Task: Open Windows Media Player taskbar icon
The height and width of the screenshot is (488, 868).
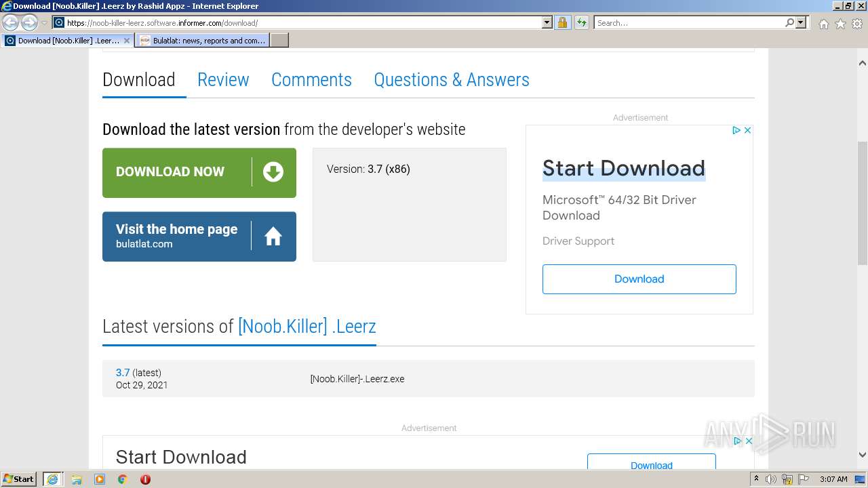Action: (x=100, y=479)
